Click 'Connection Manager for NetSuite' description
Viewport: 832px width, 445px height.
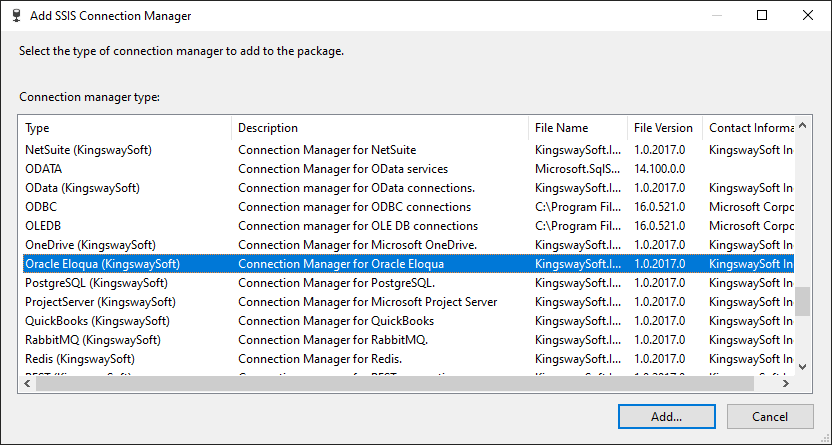(327, 150)
